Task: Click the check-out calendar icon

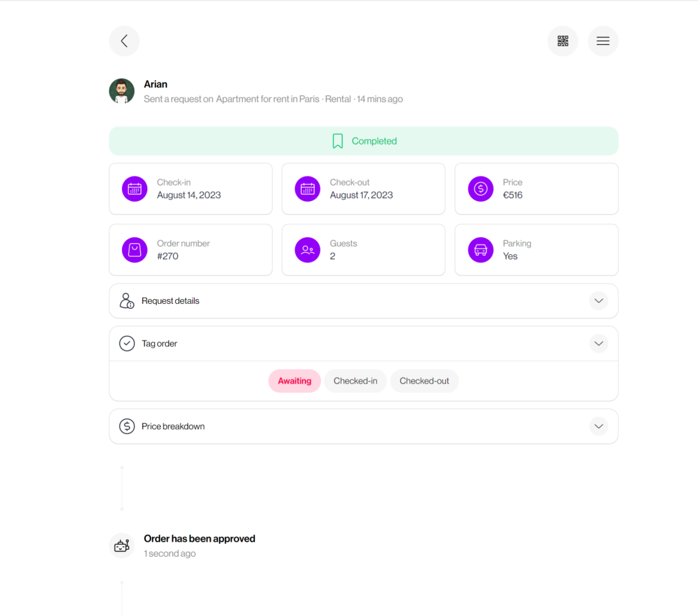Action: pyautogui.click(x=307, y=189)
